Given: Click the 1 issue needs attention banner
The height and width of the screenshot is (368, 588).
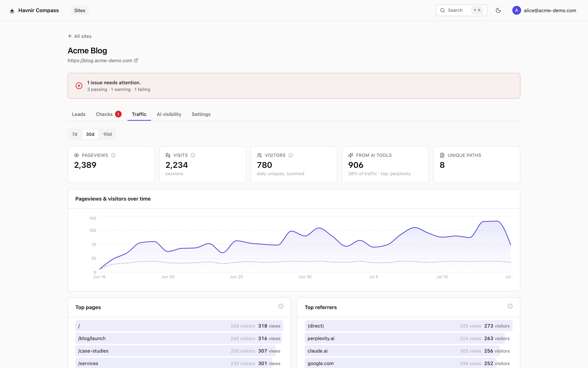Looking at the screenshot, I should 294,86.
